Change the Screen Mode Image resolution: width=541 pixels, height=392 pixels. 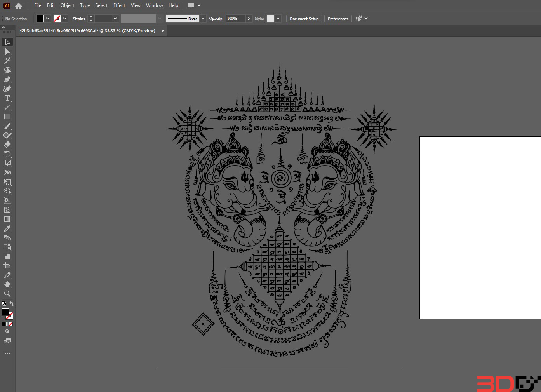pos(7,341)
